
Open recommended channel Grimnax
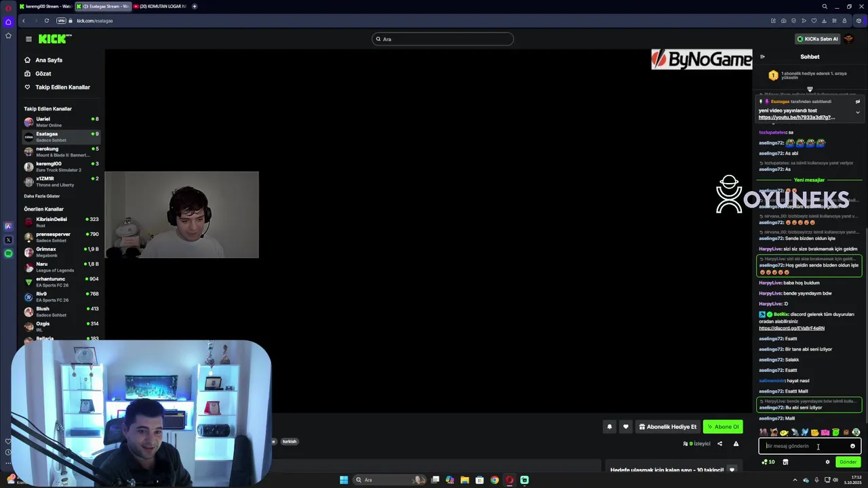point(61,252)
